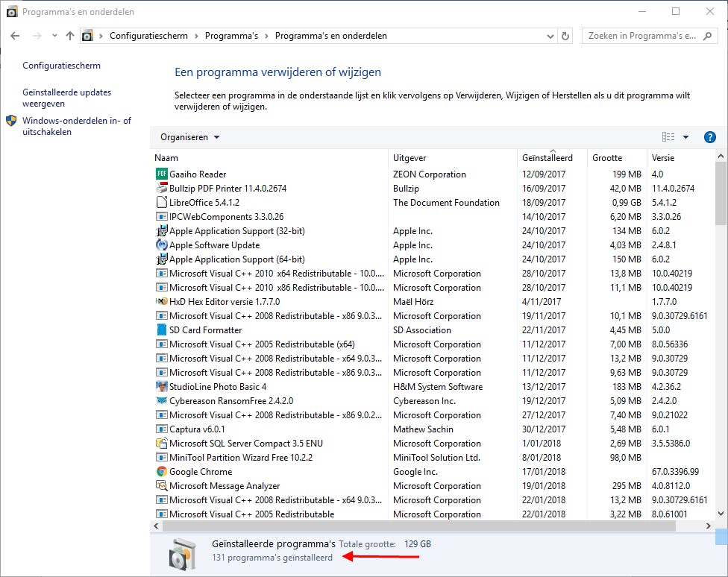Open help via blue question mark
This screenshot has width=728, height=577.
pos(709,137)
